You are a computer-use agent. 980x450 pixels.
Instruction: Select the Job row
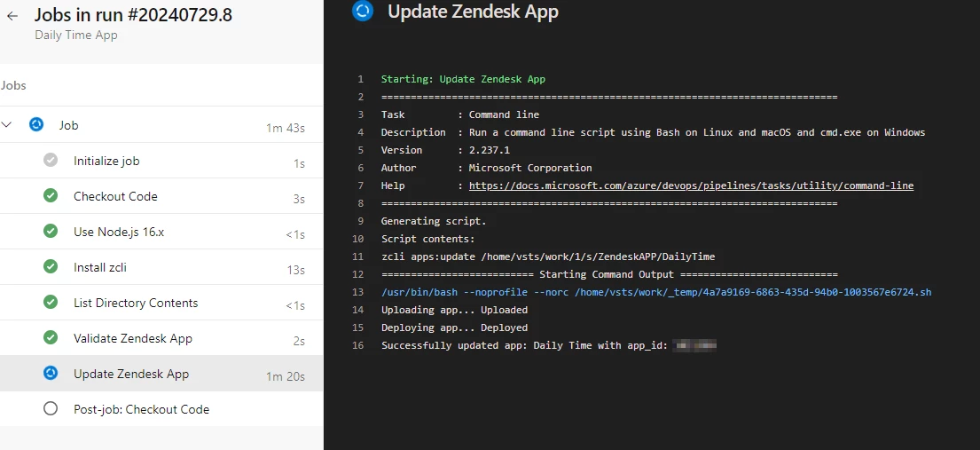(x=161, y=125)
